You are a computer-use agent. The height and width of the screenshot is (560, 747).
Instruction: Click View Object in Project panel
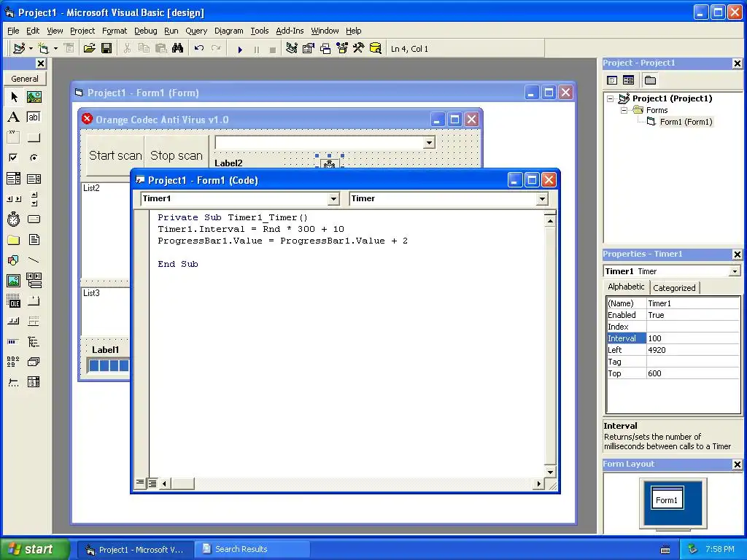point(628,80)
